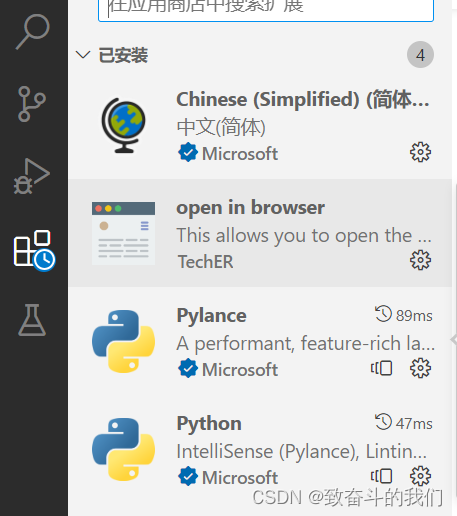Open manage gear for Chinese language pack

click(x=420, y=152)
